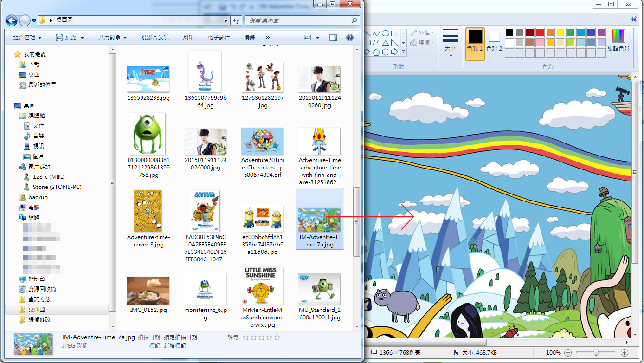This screenshot has height=363, width=644.
Task: Show more Explorer toolbar commands via » chevron
Action: pyautogui.click(x=268, y=38)
